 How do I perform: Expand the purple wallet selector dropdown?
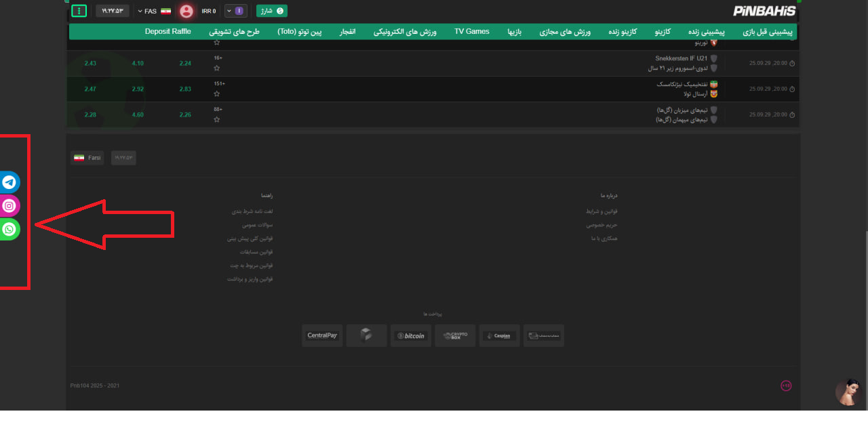click(234, 11)
